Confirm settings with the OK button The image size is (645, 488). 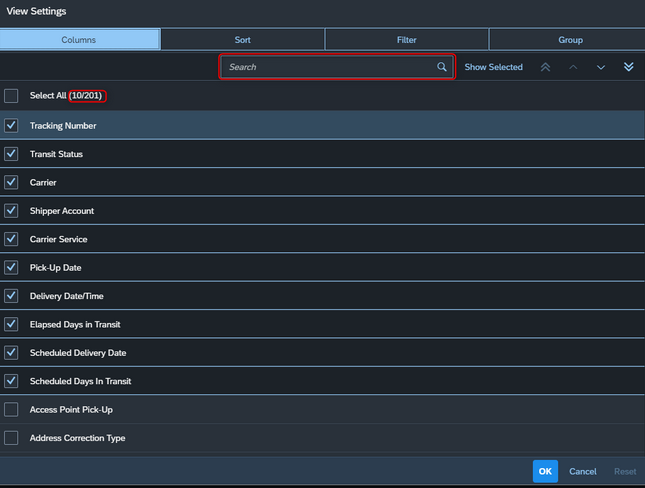(x=545, y=471)
